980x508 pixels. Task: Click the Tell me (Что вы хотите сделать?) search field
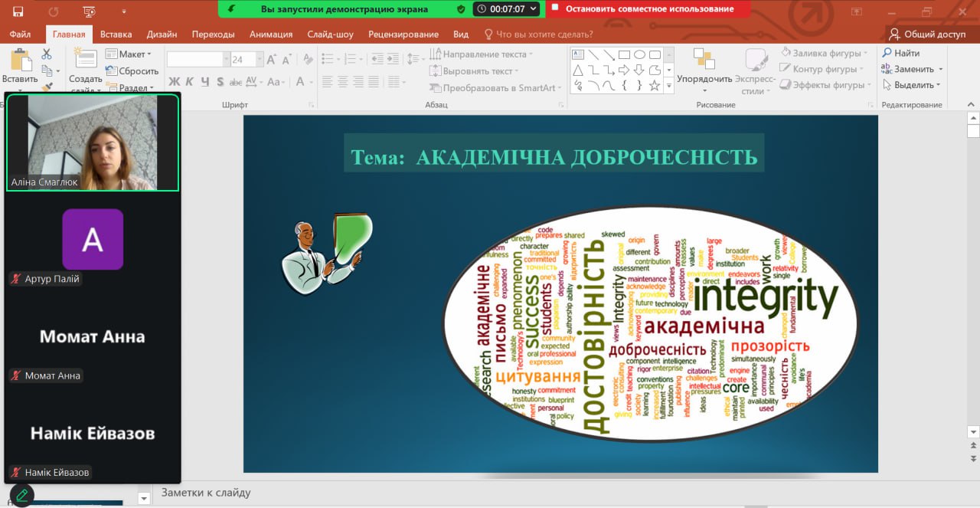pyautogui.click(x=544, y=34)
